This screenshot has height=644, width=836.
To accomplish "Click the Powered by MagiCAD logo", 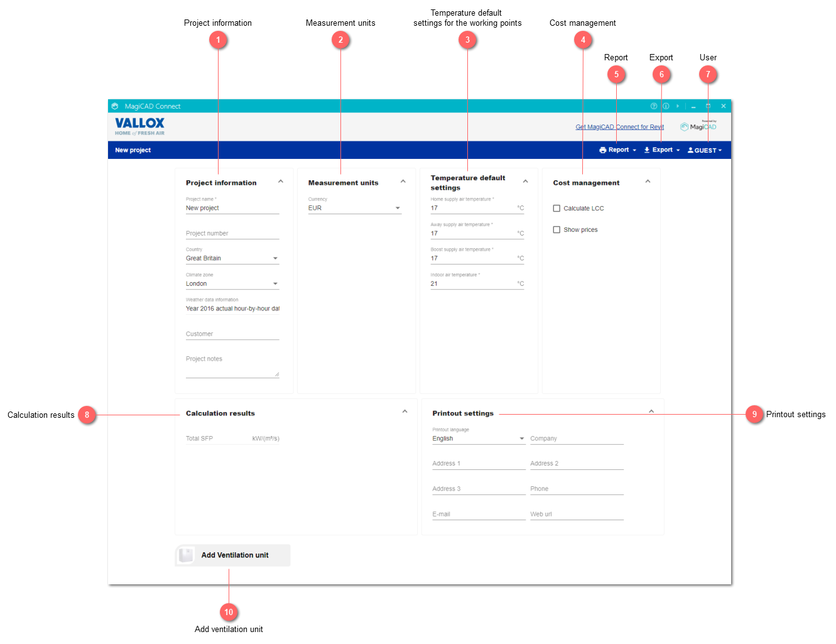I will pyautogui.click(x=698, y=126).
